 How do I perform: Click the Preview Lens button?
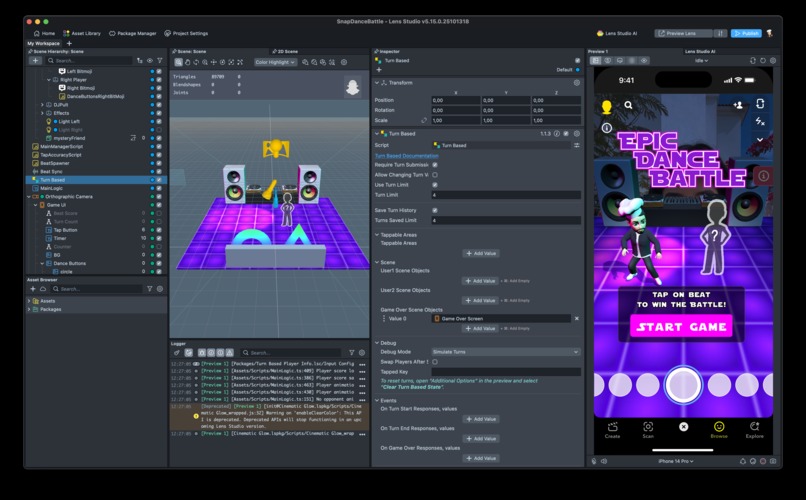[x=683, y=33]
